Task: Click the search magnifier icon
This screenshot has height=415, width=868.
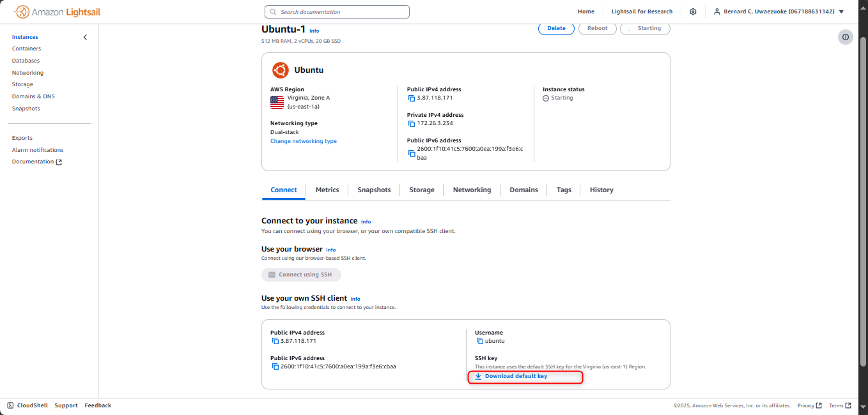Action: (274, 11)
